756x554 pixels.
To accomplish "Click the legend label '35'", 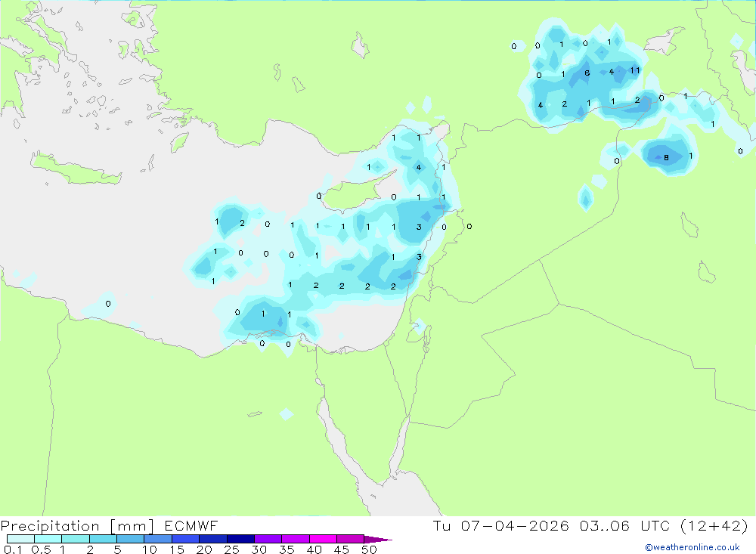I will pos(287,549).
